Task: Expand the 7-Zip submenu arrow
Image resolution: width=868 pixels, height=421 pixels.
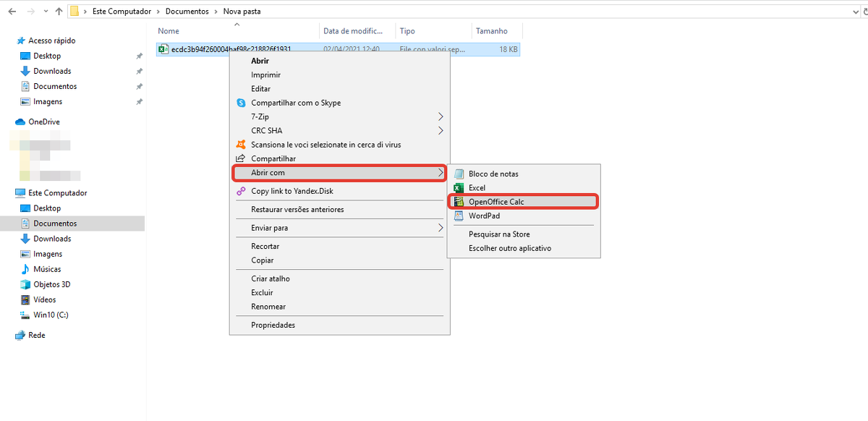Action: [441, 116]
